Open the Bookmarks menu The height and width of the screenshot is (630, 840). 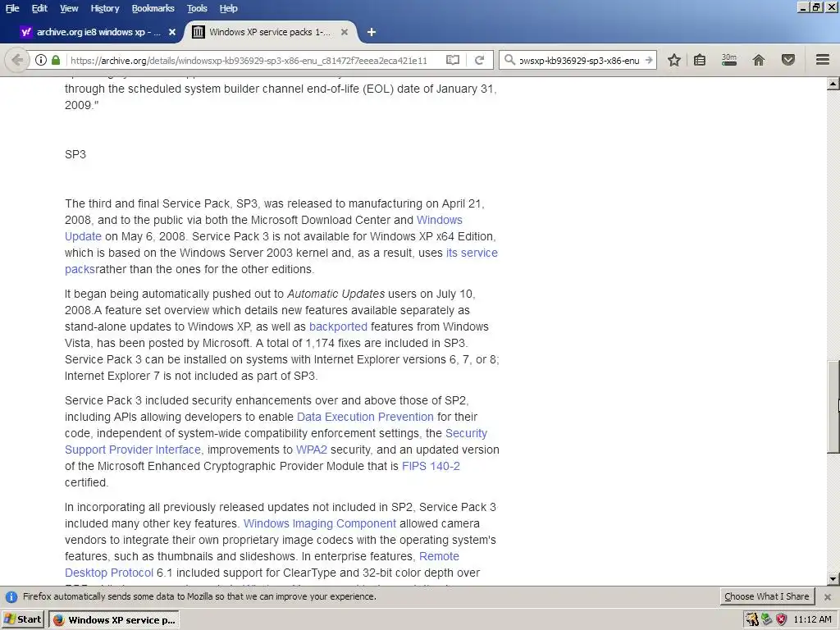(x=153, y=8)
